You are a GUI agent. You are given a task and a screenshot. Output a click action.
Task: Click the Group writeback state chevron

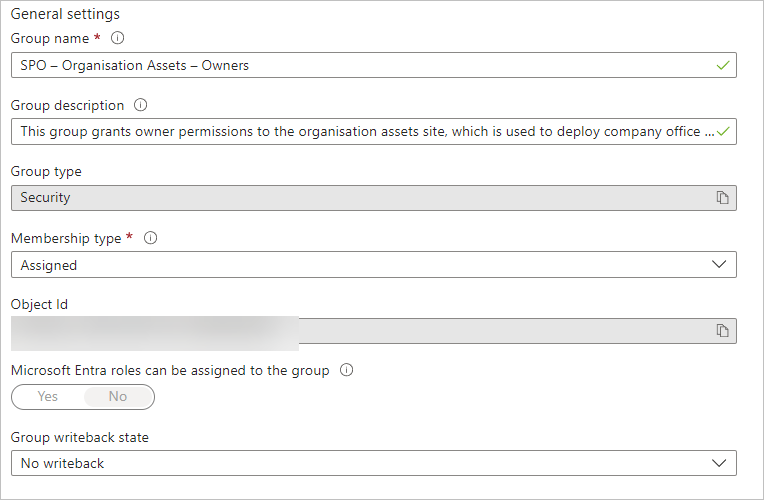click(x=718, y=463)
